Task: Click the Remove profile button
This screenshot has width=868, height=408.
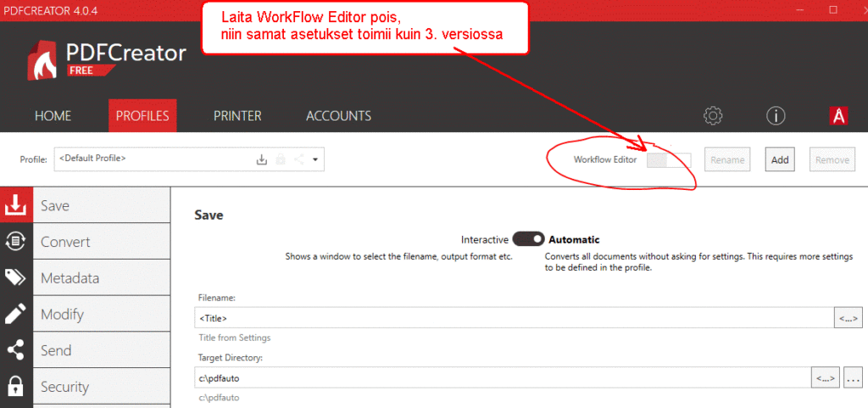Action: click(832, 159)
